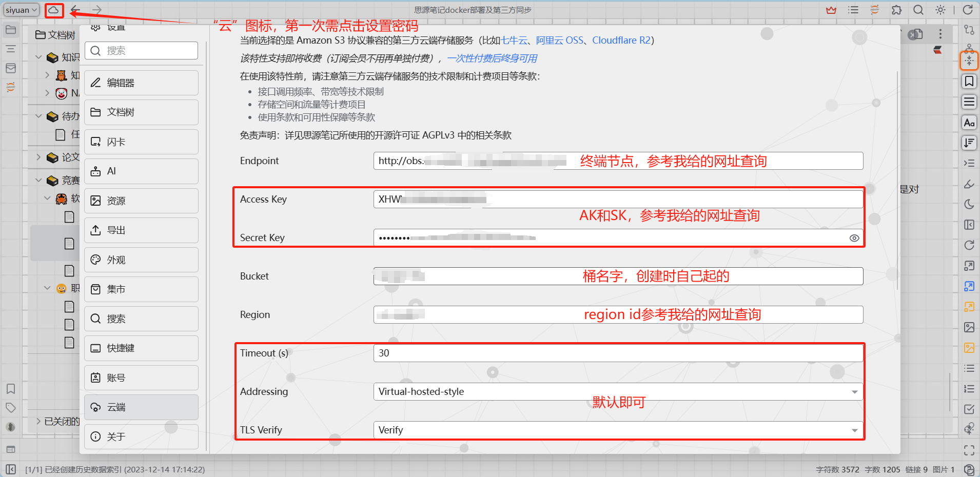Open the 阿里云 OSS link
Image resolution: width=980 pixels, height=477 pixels.
coord(560,41)
